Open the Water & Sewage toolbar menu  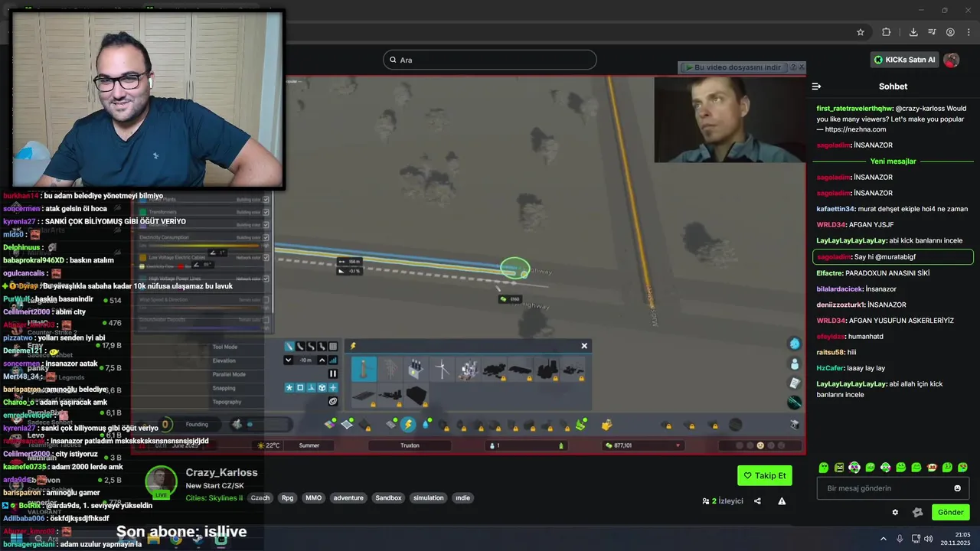pyautogui.click(x=426, y=424)
